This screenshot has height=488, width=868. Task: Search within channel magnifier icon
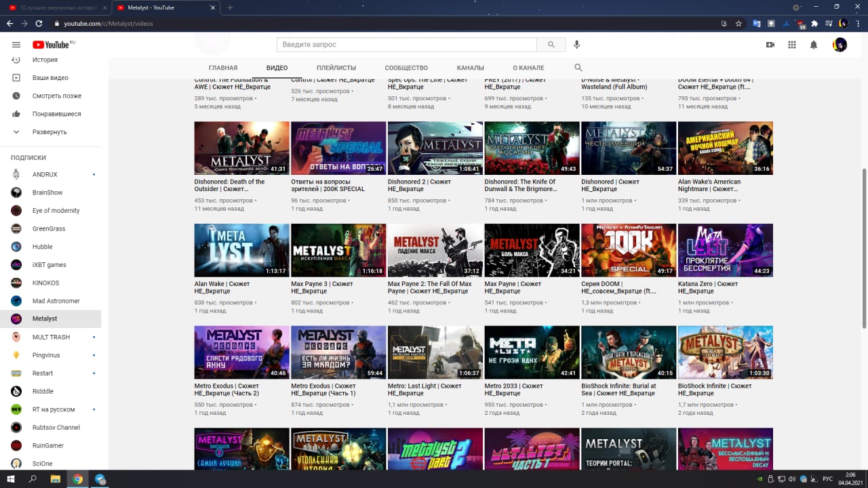(x=578, y=68)
